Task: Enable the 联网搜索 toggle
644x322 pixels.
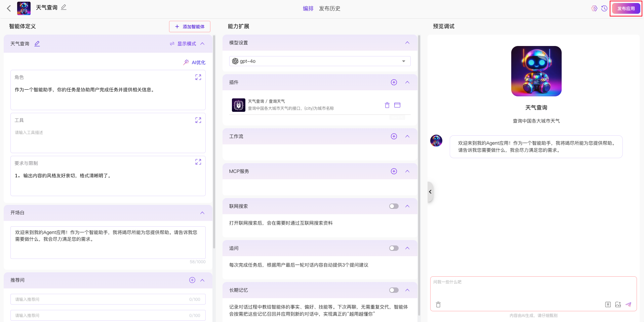Action: 394,206
